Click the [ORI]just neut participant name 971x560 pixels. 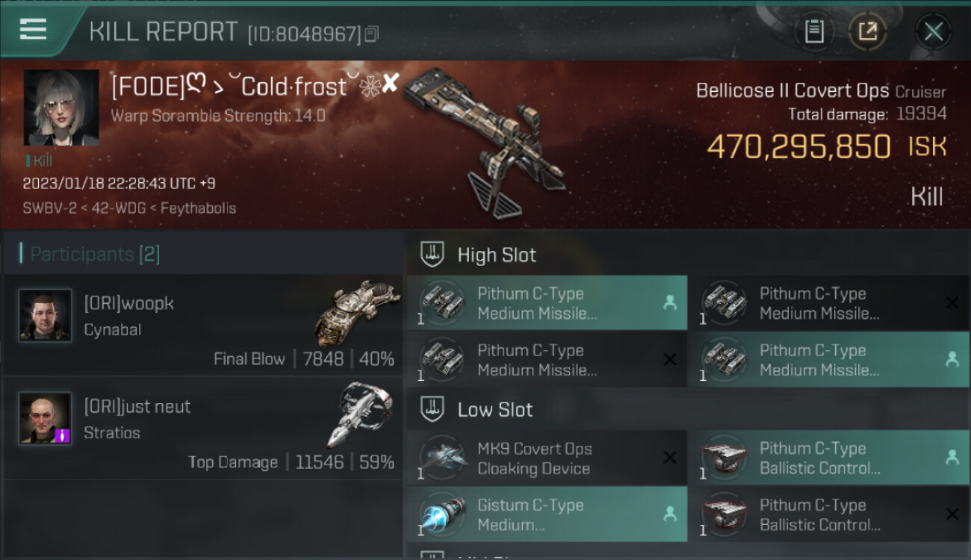tap(137, 406)
